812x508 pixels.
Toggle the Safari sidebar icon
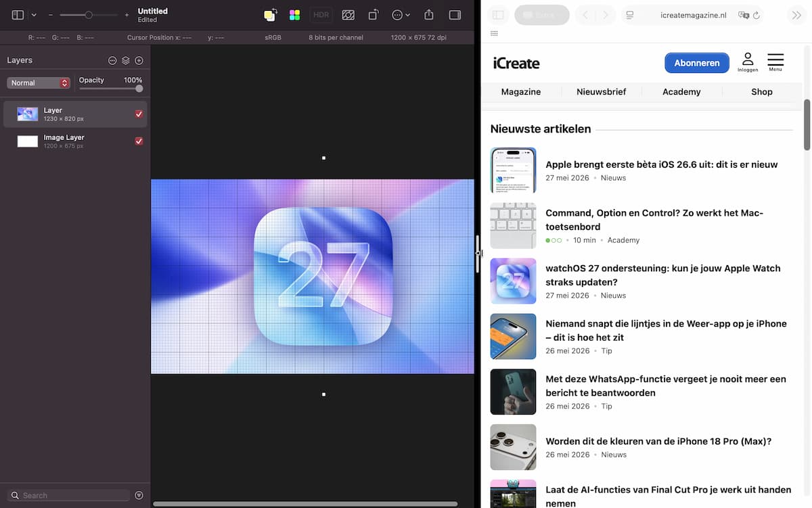(498, 15)
